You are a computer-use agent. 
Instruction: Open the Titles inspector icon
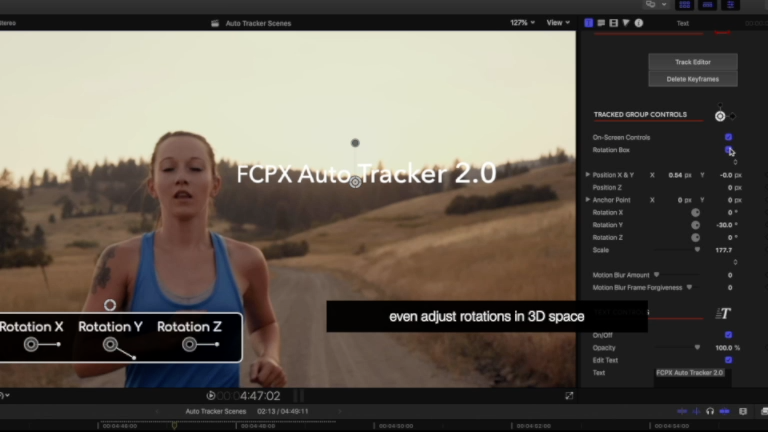point(601,23)
